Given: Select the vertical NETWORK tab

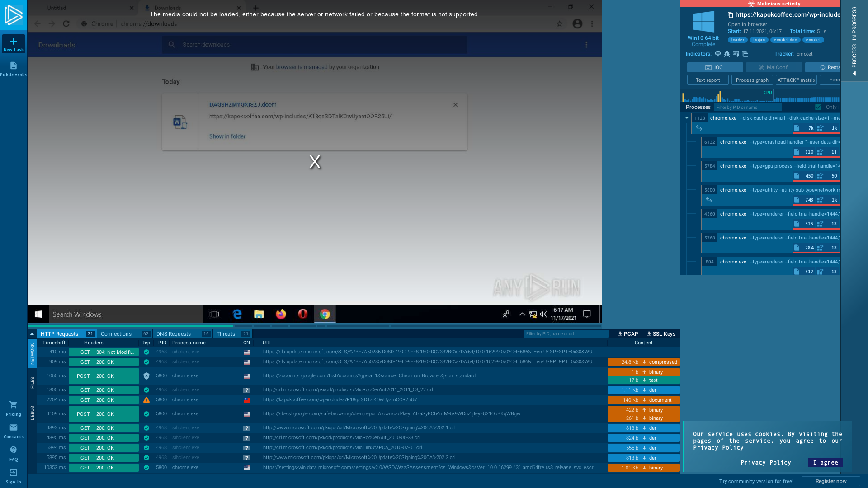Looking at the screenshot, I should click(x=32, y=354).
